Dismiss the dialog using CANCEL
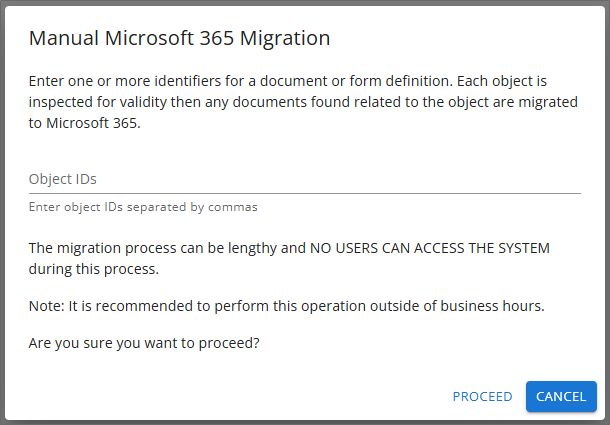The height and width of the screenshot is (425, 610). click(561, 396)
